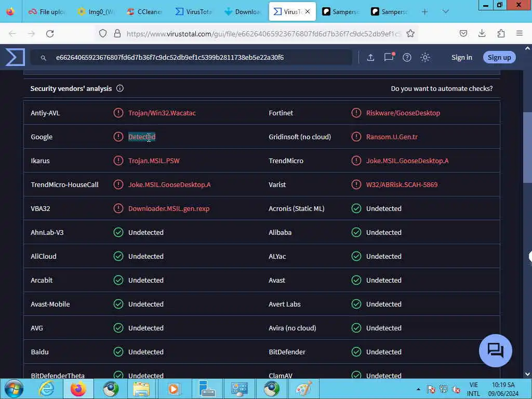
Task: Expand the list all tabs chevron
Action: (x=445, y=12)
